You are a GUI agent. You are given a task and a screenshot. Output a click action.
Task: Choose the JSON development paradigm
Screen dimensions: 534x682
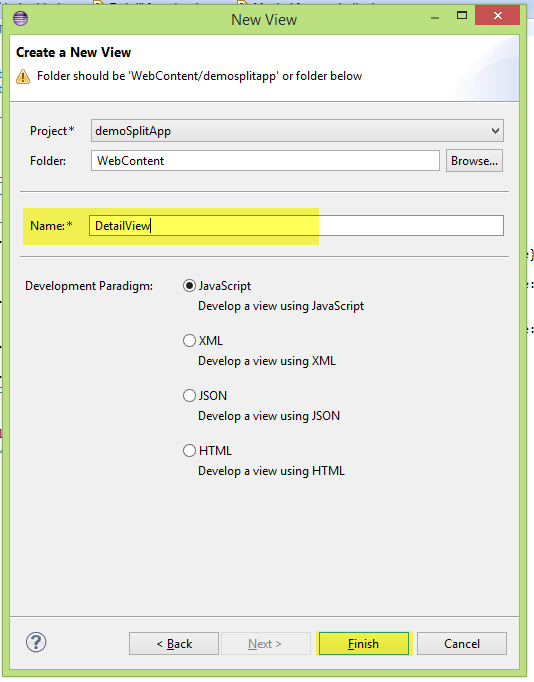point(189,395)
